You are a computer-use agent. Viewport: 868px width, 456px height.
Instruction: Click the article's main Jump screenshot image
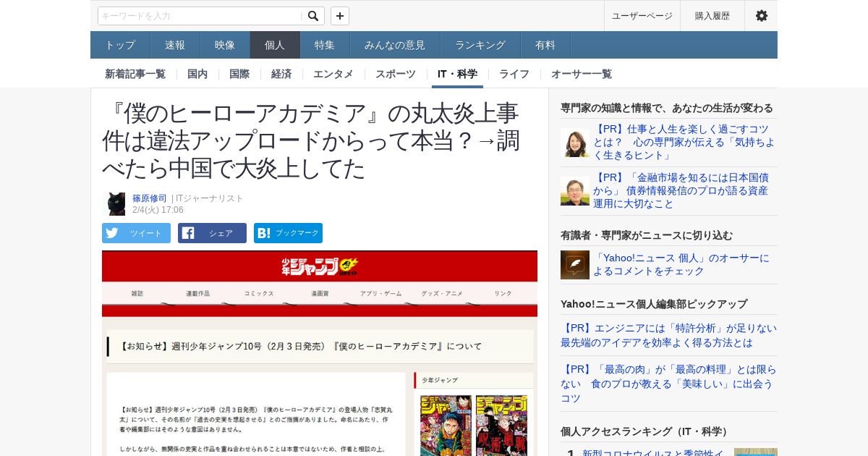(x=320, y=353)
